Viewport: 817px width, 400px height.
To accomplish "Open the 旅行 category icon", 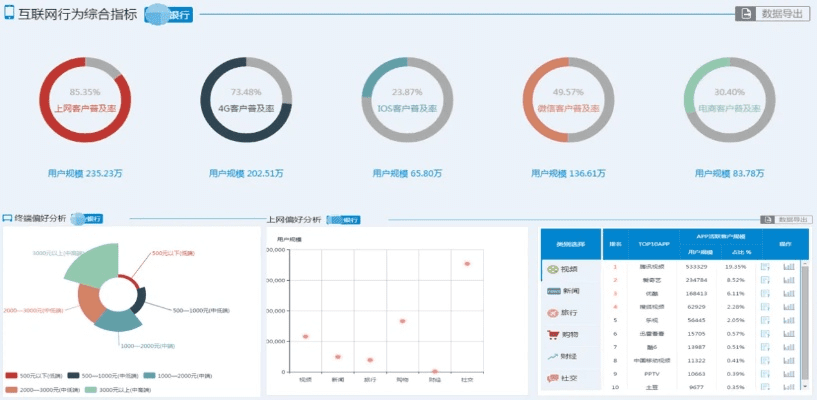I will click(x=553, y=312).
